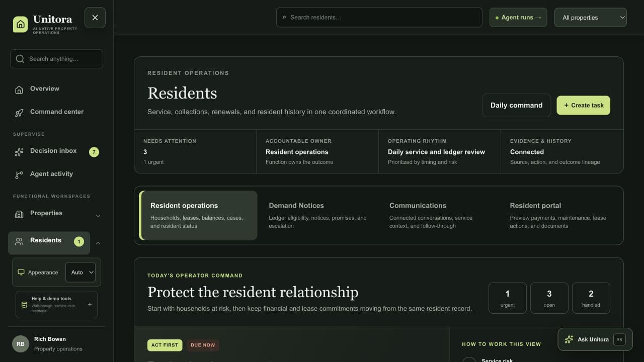The height and width of the screenshot is (362, 644).
Task: Switch to the Demand Notices tab
Action: 318,215
